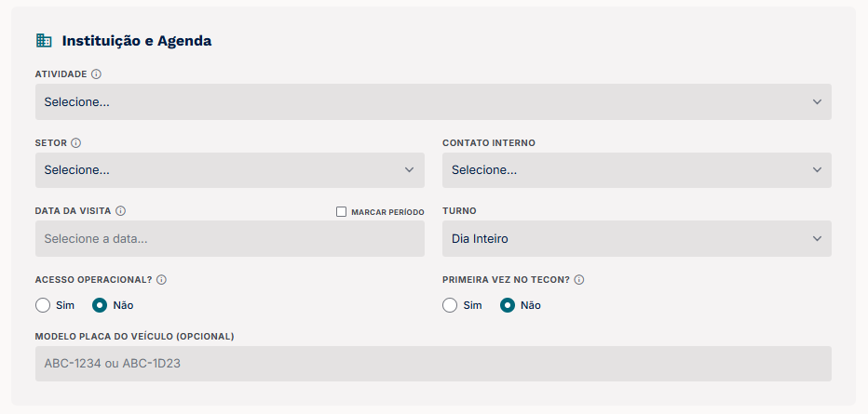Enable the Marcar Período checkbox
The image size is (868, 414).
[341, 212]
